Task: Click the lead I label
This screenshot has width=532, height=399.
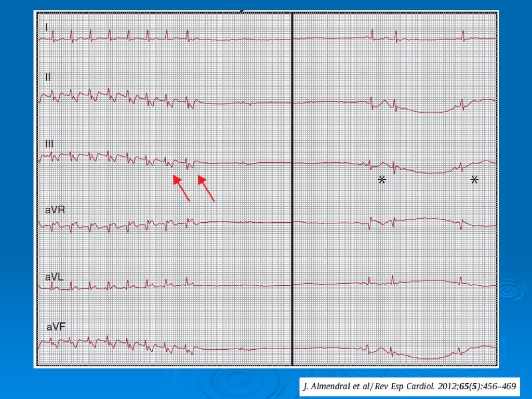Action: click(x=46, y=28)
